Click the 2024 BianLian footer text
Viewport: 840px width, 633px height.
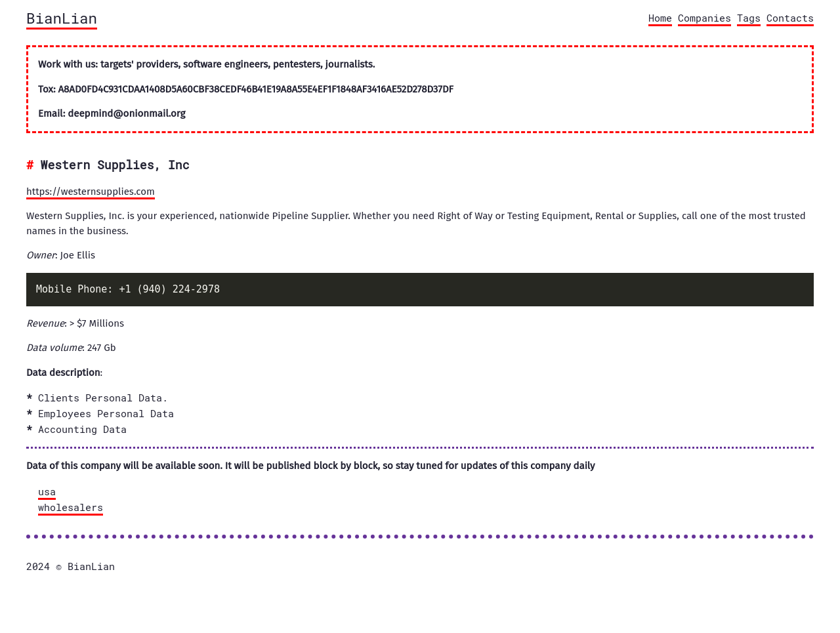click(71, 567)
